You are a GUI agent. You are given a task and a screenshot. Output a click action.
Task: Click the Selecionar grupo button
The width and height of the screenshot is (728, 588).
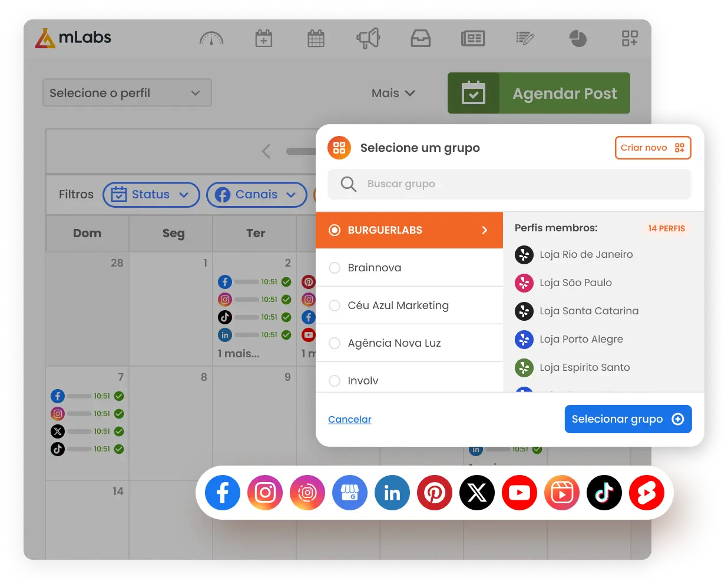click(628, 419)
